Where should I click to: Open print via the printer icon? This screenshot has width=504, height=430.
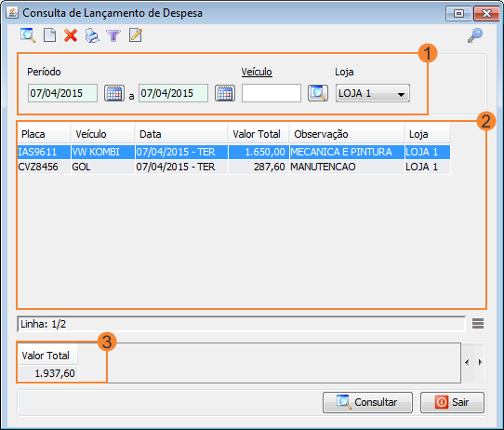point(92,35)
